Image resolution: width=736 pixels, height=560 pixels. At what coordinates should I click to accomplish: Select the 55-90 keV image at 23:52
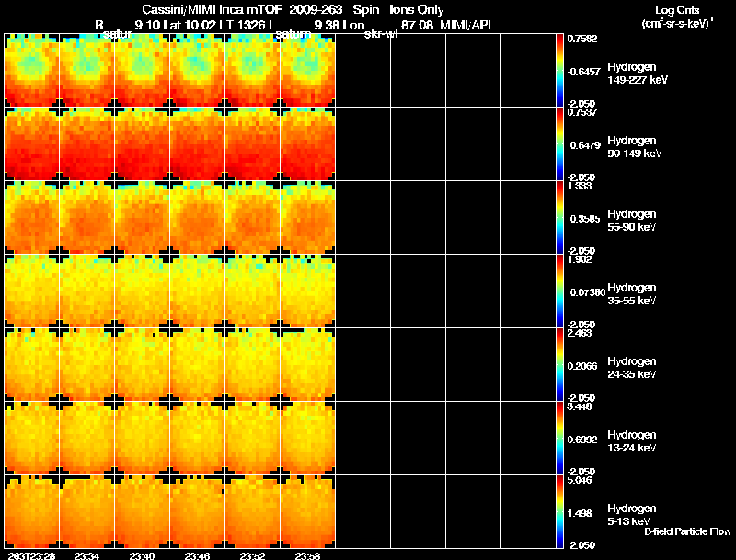pyautogui.click(x=252, y=218)
